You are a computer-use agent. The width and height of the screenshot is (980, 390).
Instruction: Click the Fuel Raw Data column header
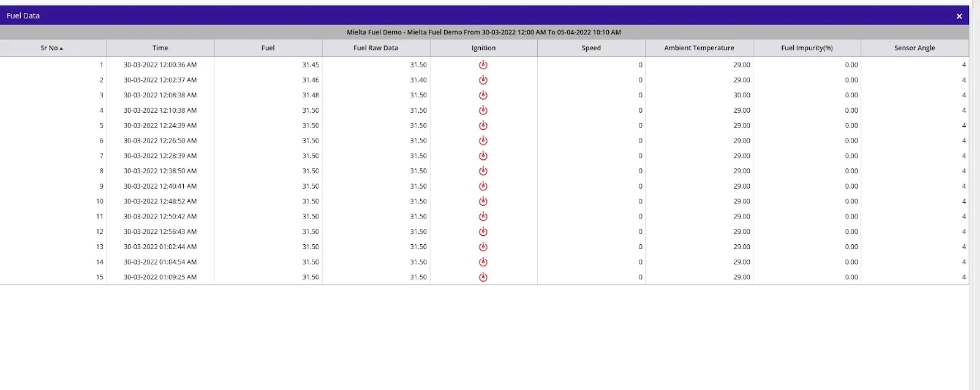pyautogui.click(x=375, y=48)
